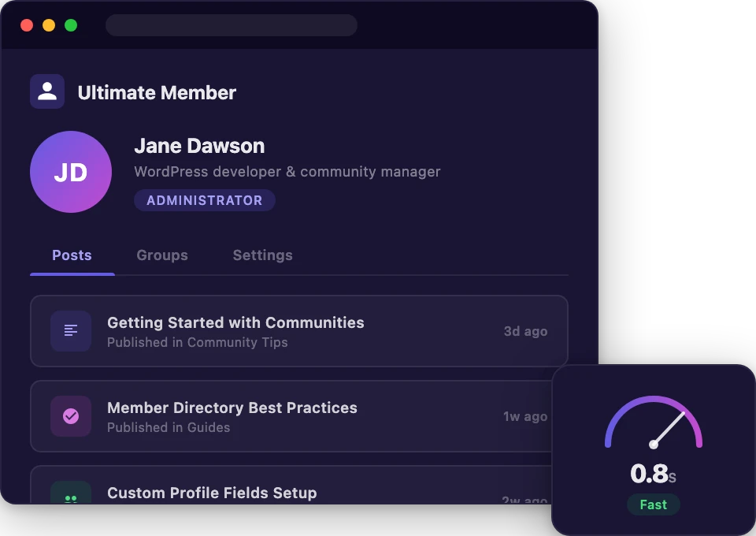Open the Custom Profile Fields Setup post
This screenshot has width=756, height=536.
(x=291, y=485)
